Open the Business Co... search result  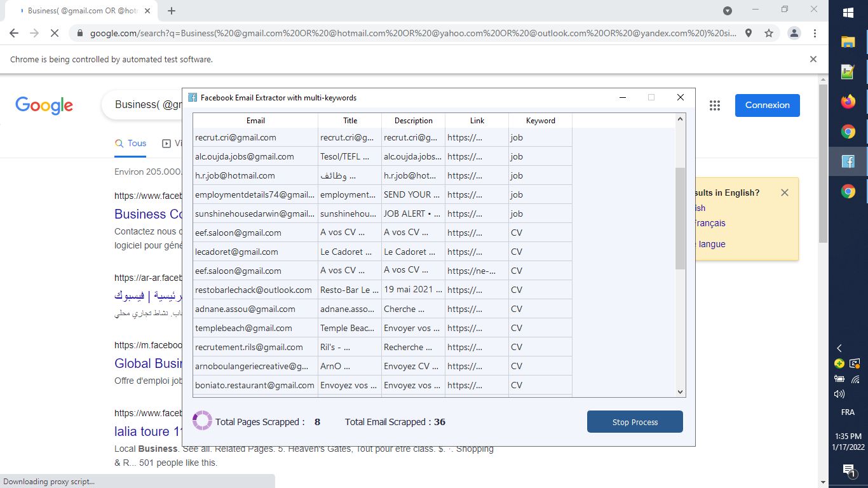[149, 214]
